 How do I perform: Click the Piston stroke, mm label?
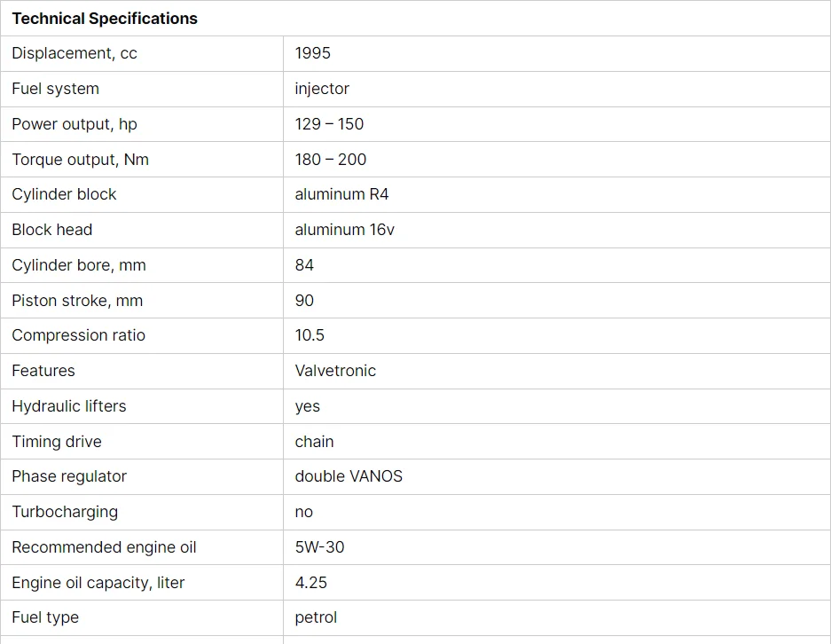point(77,301)
